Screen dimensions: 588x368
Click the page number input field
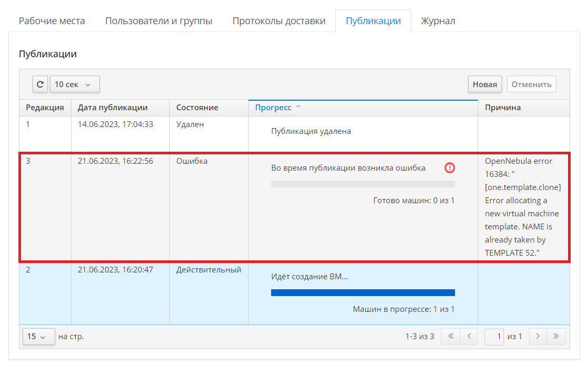494,337
